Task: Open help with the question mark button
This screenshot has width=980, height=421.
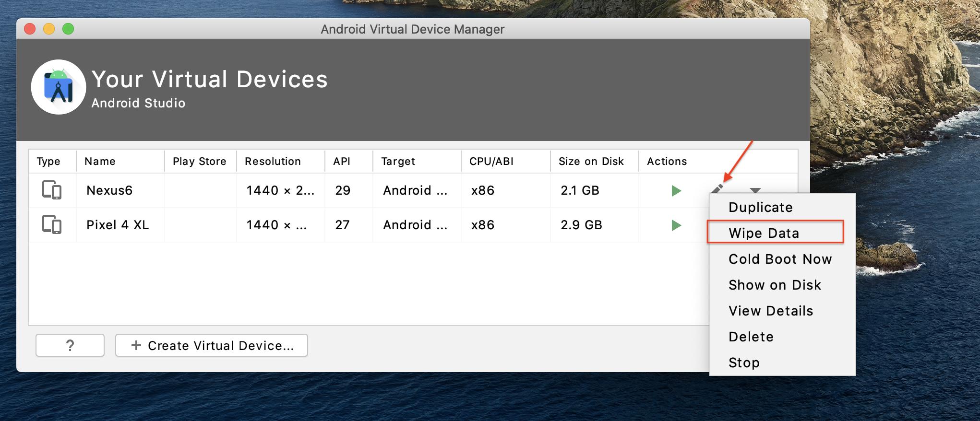Action: coord(70,345)
